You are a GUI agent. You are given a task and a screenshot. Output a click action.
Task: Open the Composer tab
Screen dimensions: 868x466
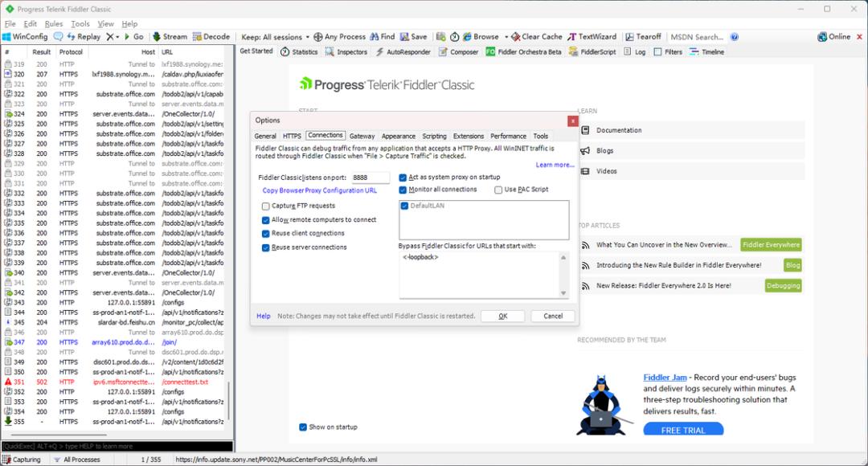click(458, 51)
